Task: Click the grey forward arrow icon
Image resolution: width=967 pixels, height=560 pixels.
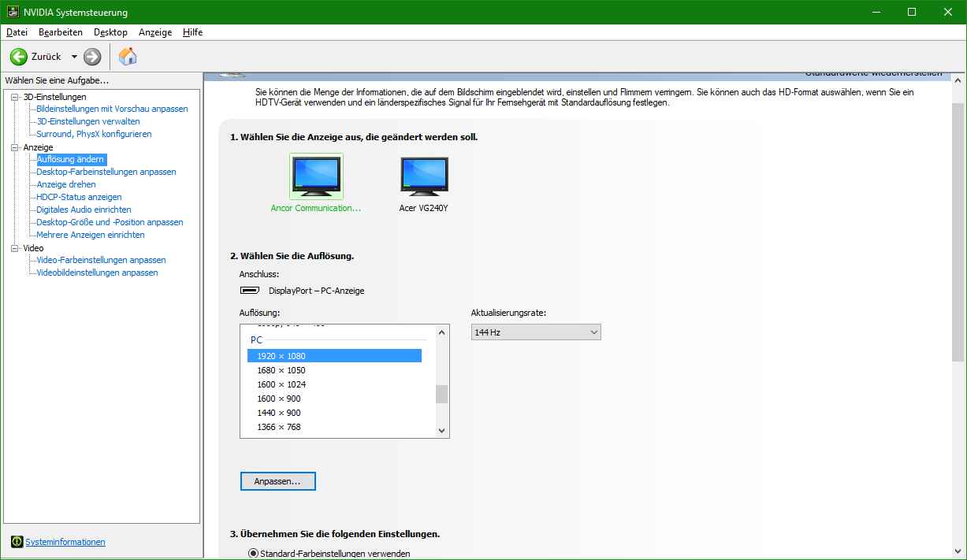Action: 92,57
